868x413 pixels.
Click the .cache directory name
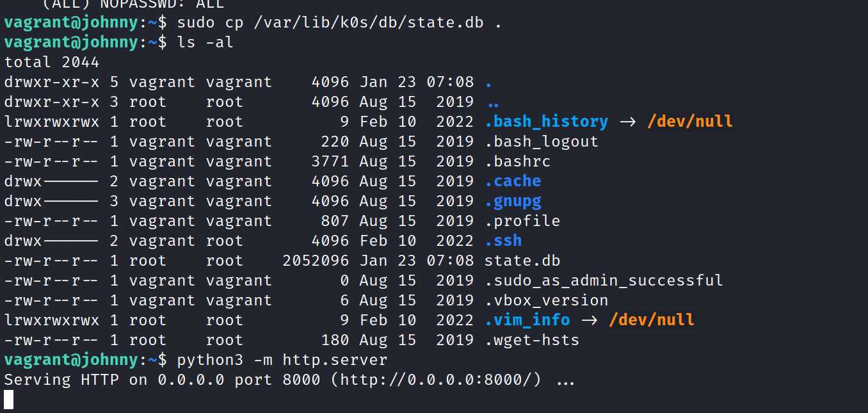click(x=513, y=181)
